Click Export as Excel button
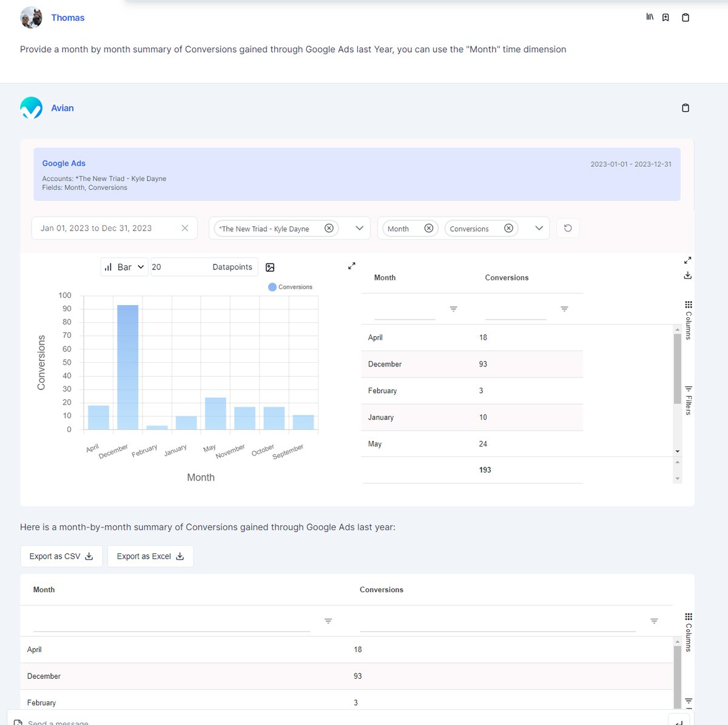The width and height of the screenshot is (728, 725). (150, 556)
